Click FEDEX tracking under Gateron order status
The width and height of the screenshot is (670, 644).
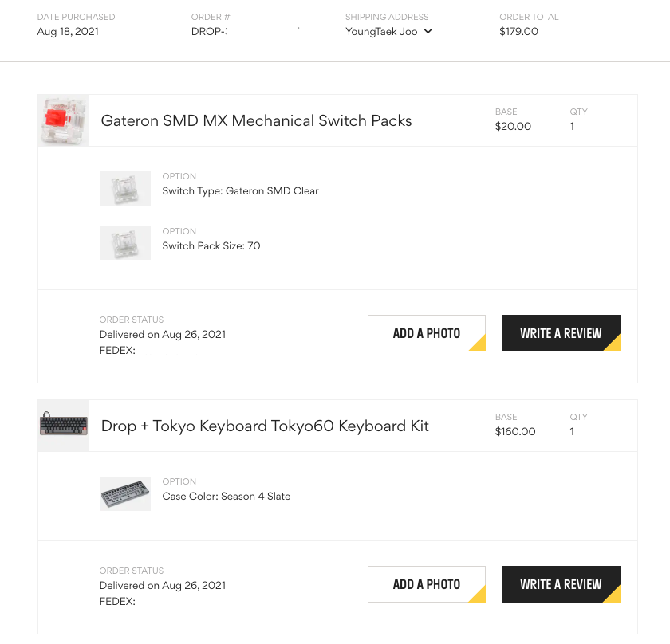pyautogui.click(x=117, y=350)
